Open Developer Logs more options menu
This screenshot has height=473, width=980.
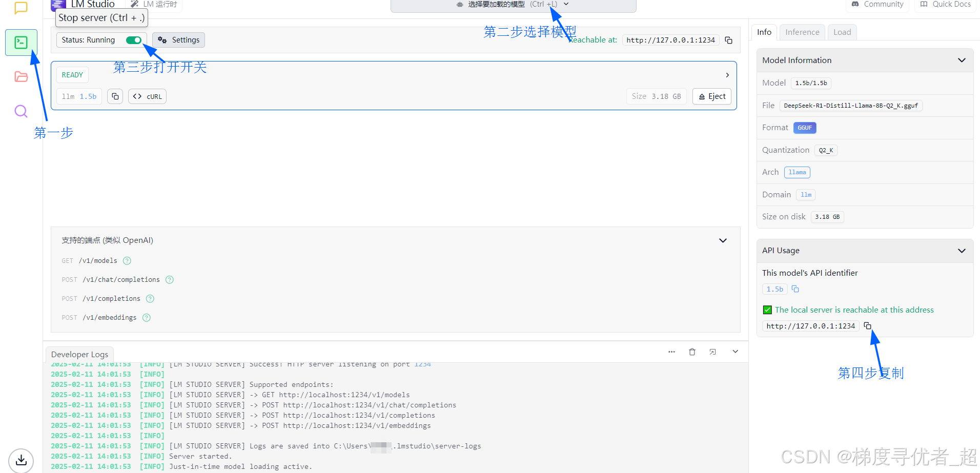[671, 352]
